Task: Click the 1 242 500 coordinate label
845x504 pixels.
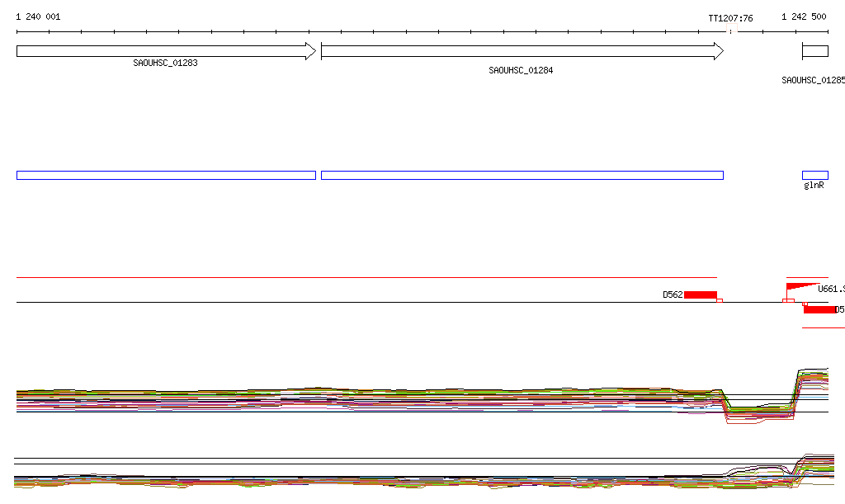Action: (x=804, y=17)
